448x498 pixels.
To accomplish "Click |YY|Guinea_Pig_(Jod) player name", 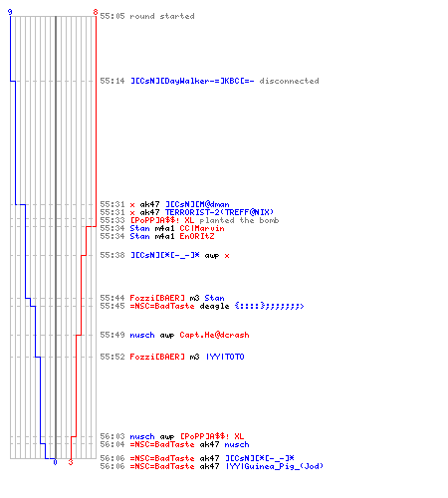I will point(275,466).
